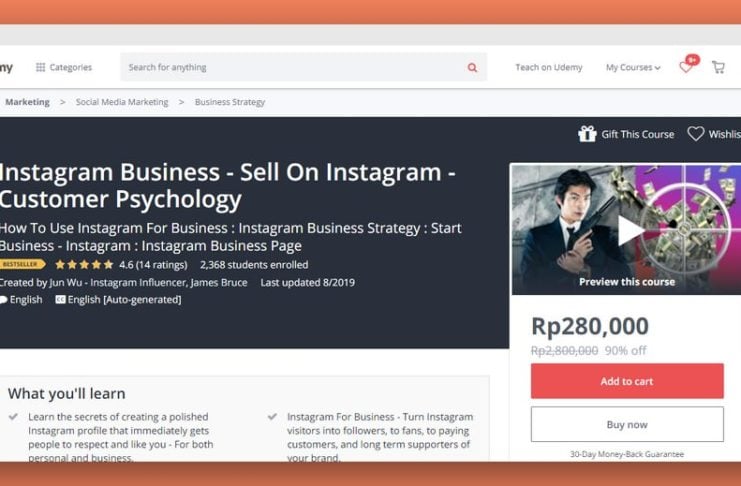Viewport: 741px width, 486px height.
Task: Click the closed captions CC icon
Action: click(60, 299)
